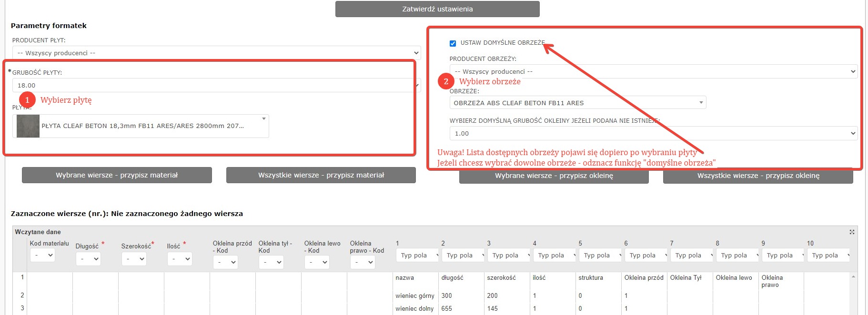Click the expand icon in Wczytane dane header
Screen dimensions: 868x315
click(852, 232)
